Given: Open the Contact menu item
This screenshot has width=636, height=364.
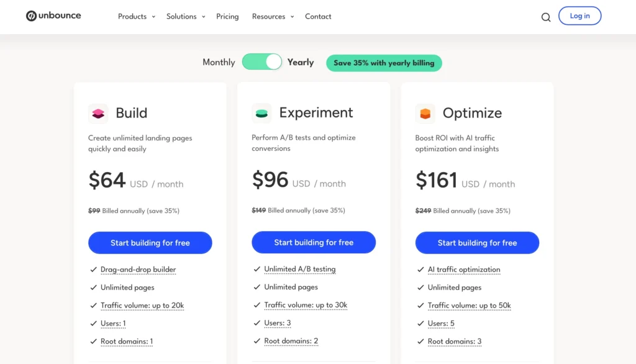Looking at the screenshot, I should point(318,16).
